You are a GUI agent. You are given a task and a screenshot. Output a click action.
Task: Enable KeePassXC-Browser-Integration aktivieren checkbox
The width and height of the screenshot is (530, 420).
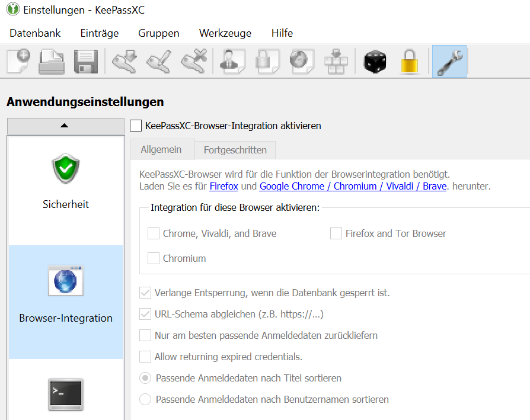136,126
